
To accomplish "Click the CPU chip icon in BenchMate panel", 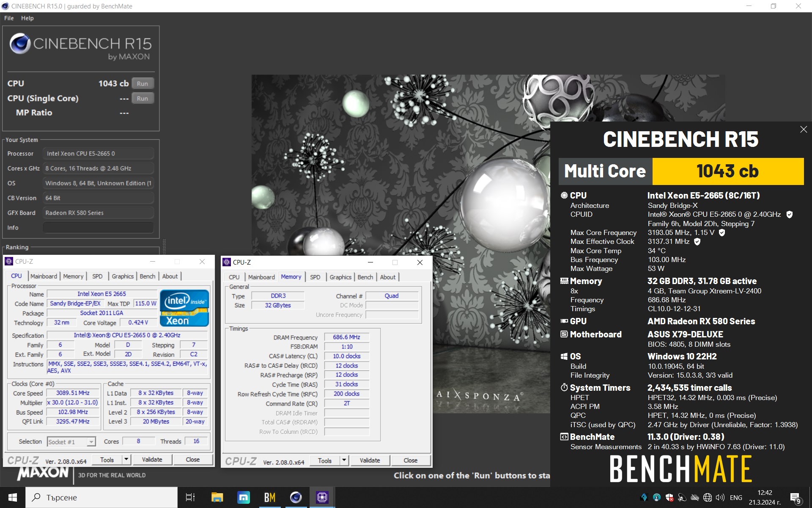I will 564,195.
